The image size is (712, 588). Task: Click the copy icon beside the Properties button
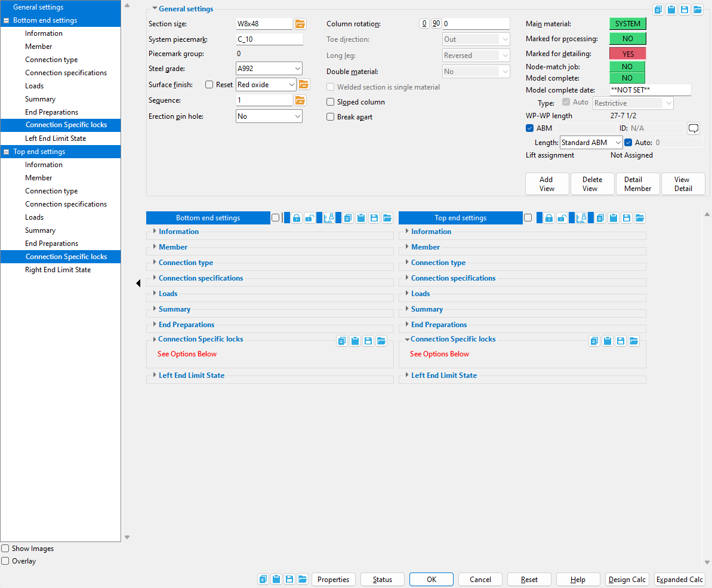(x=263, y=579)
